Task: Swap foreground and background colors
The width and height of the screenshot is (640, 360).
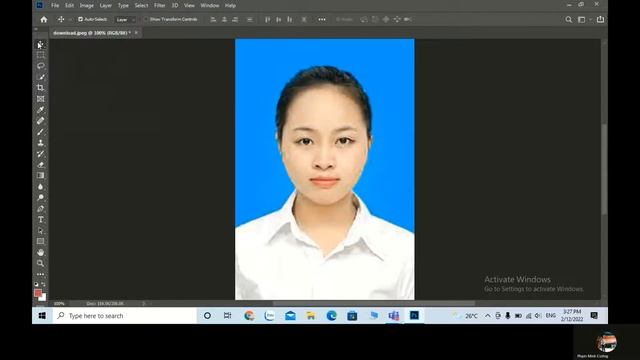Action: click(43, 284)
